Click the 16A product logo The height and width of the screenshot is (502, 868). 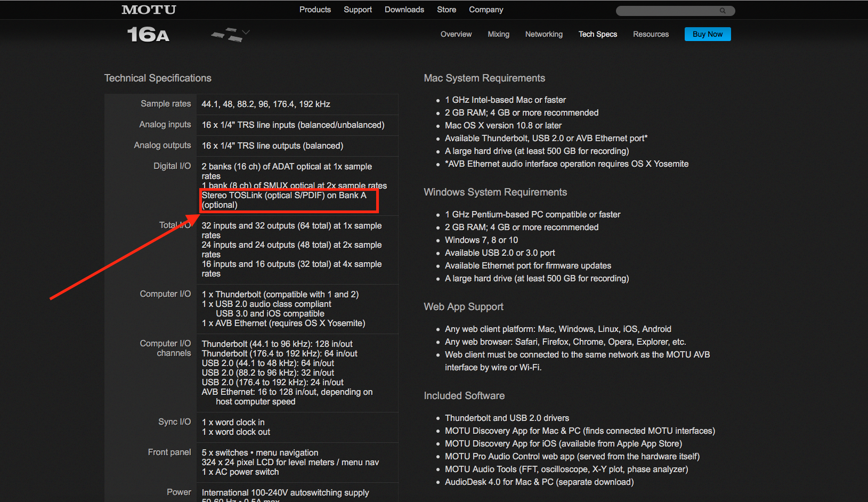point(148,35)
